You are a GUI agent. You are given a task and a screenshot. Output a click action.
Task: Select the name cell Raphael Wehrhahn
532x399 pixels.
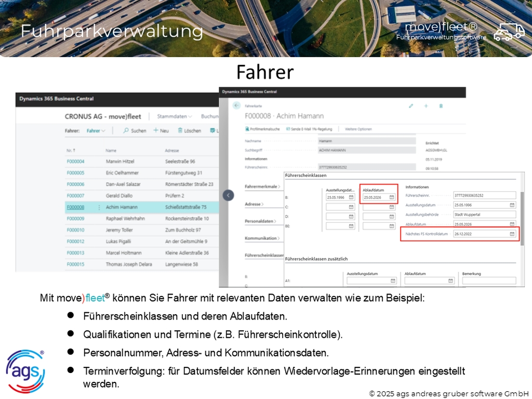[125, 219]
